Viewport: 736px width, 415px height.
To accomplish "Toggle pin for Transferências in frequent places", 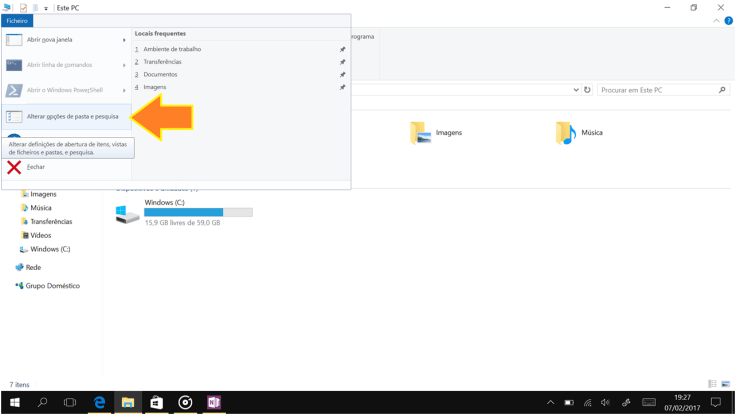I will 342,62.
